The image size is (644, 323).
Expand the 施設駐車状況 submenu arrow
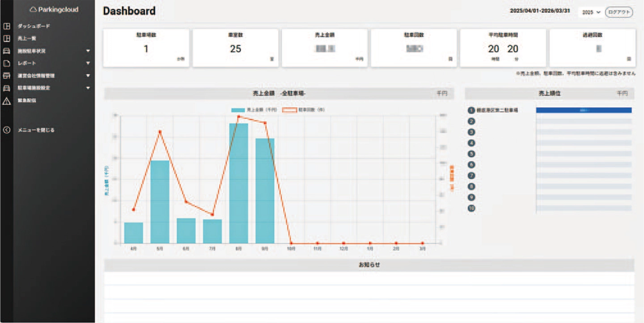point(88,51)
